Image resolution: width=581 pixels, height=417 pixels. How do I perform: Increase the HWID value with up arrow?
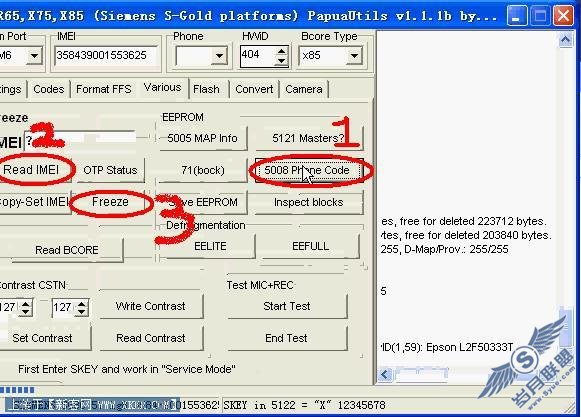[x=281, y=52]
